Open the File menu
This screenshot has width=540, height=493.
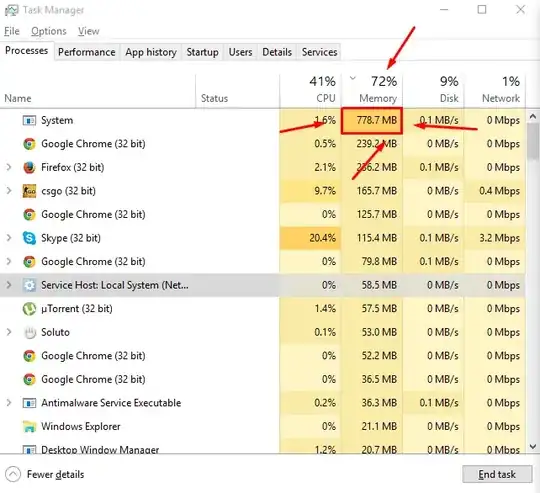[12, 31]
